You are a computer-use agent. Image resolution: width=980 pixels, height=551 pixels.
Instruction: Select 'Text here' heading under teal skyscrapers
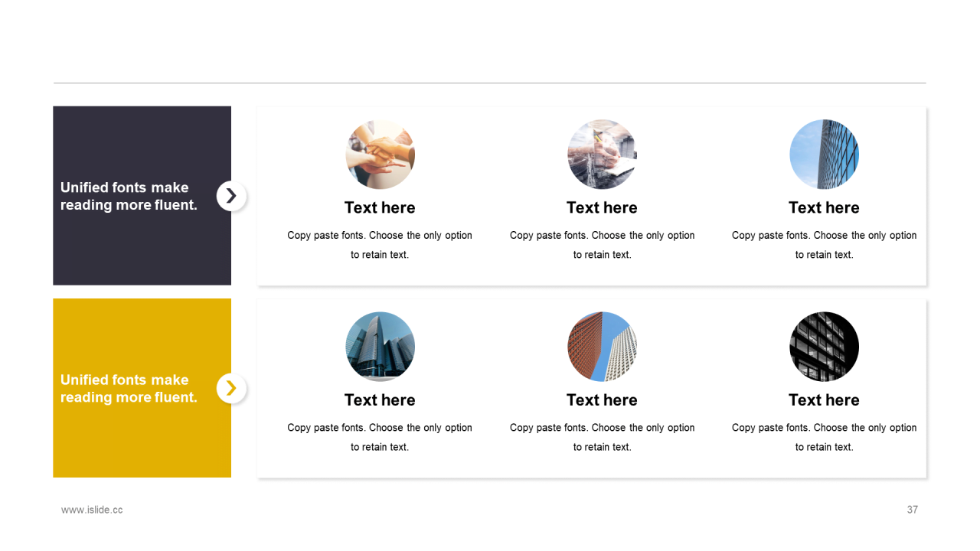coord(380,399)
